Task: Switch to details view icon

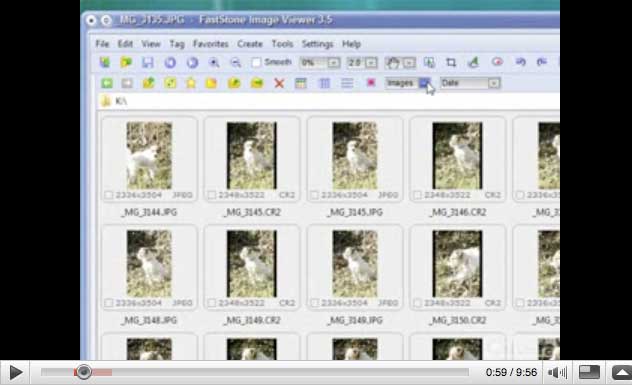Action: click(324, 83)
